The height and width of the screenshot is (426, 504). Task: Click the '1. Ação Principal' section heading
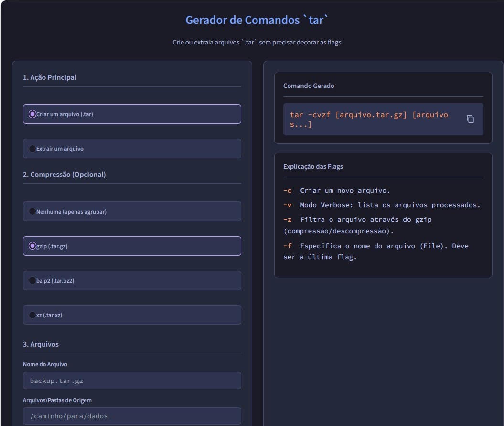pos(51,77)
